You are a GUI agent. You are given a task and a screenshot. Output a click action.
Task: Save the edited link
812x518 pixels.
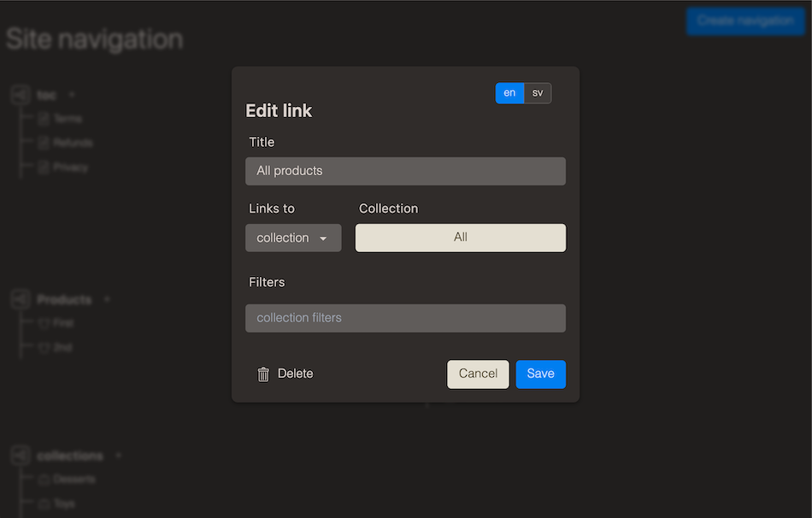pos(540,374)
